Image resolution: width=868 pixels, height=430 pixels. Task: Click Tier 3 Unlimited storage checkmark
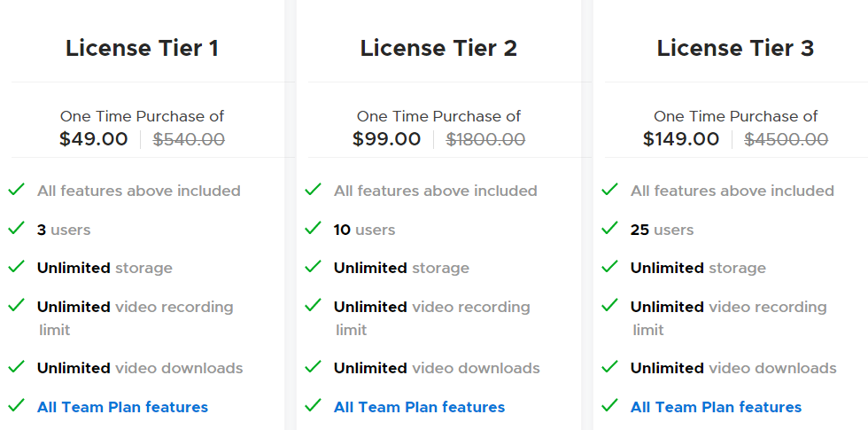click(x=610, y=267)
